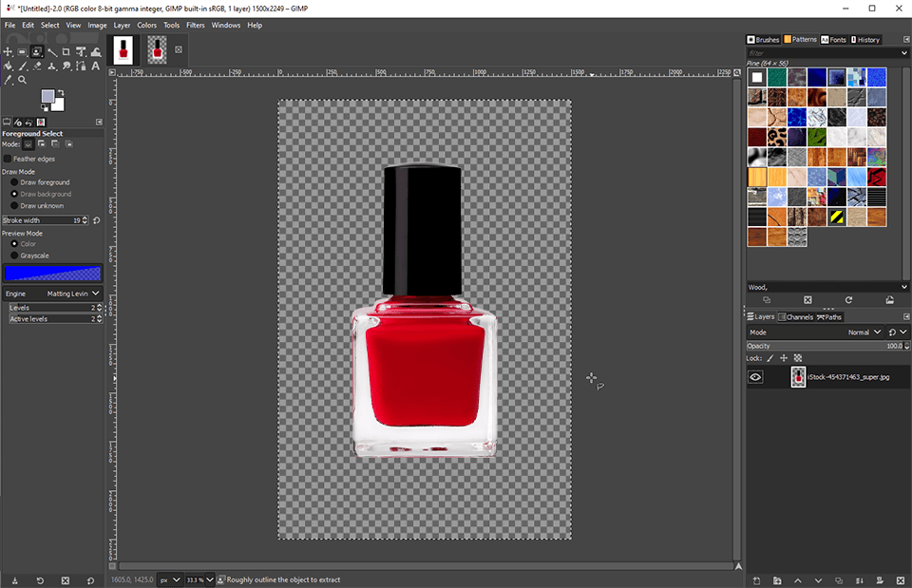Refresh the patterns list
912x588 pixels.
point(848,299)
